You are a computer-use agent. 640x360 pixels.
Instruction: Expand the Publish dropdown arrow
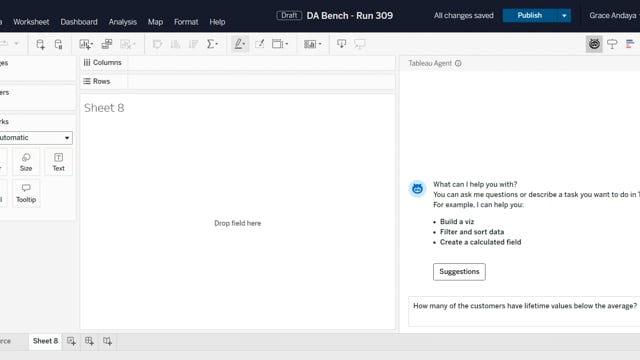564,16
